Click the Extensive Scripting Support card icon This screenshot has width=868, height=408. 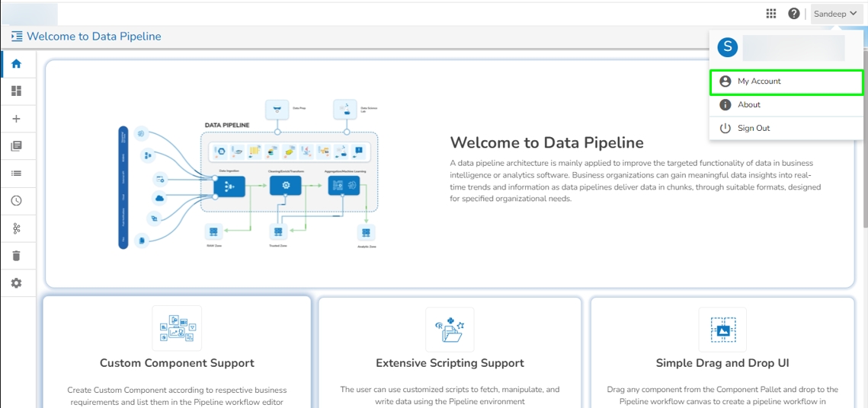450,330
